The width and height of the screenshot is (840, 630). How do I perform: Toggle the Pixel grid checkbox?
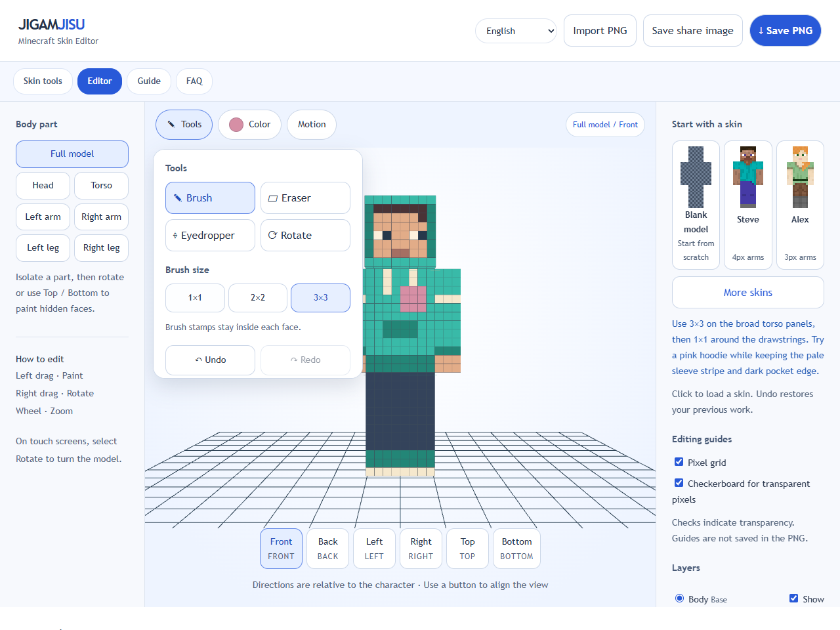[679, 462]
